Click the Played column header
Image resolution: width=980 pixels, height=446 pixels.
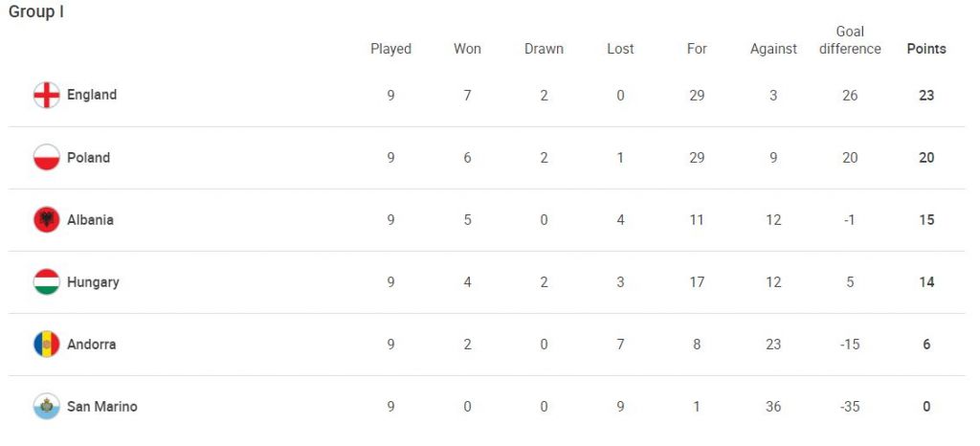390,49
